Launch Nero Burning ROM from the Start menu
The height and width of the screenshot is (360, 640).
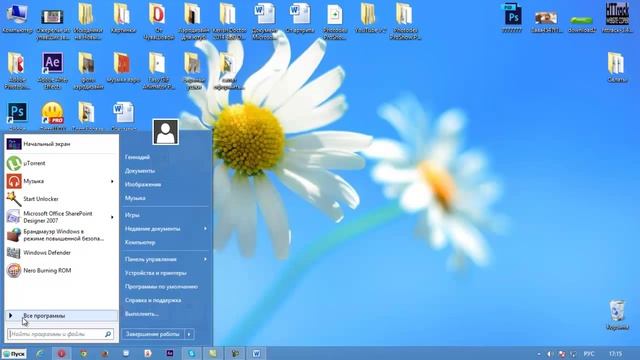tap(61, 271)
